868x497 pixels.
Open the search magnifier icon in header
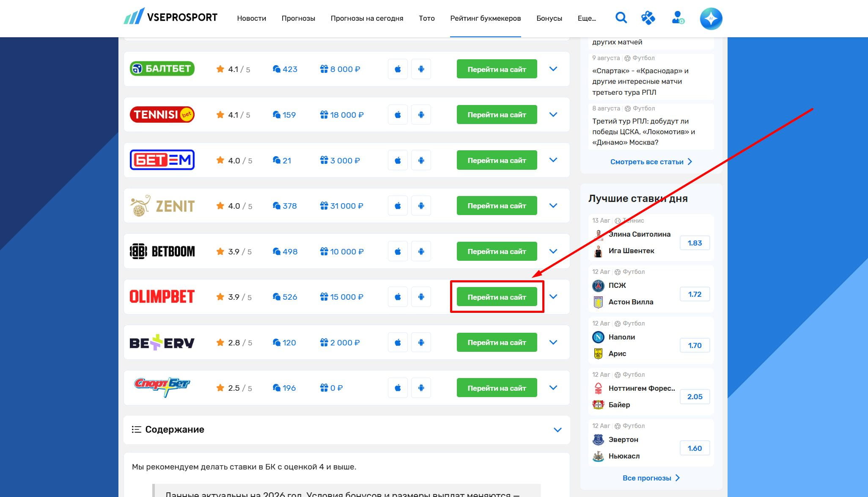(x=621, y=18)
